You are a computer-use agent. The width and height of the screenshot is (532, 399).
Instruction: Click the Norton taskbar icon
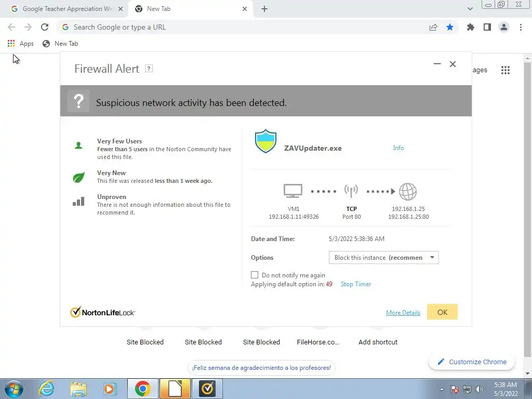pos(208,389)
